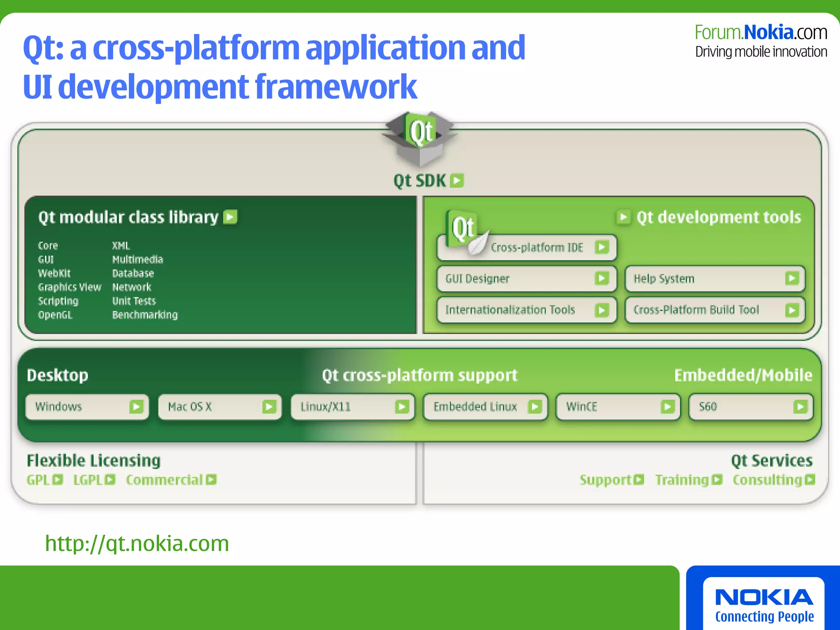Click arrow icon before Qt development tools
This screenshot has height=630, width=840.
[x=623, y=217]
